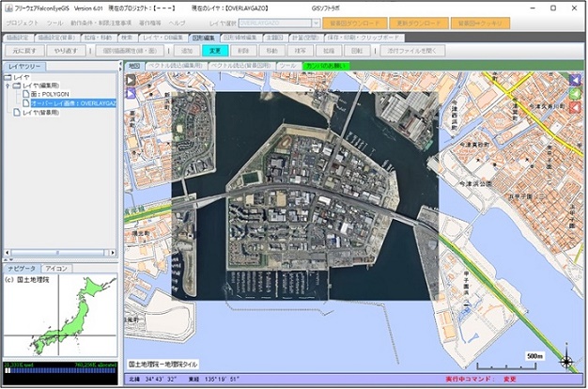
Task: Switch to the 拡縮・移動 tab
Action: point(99,38)
